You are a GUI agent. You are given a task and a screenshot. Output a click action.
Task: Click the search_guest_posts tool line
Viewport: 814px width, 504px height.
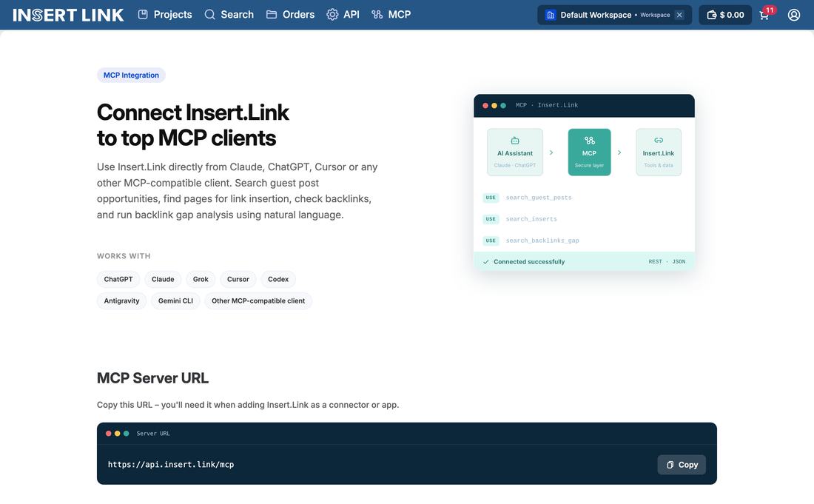point(539,198)
